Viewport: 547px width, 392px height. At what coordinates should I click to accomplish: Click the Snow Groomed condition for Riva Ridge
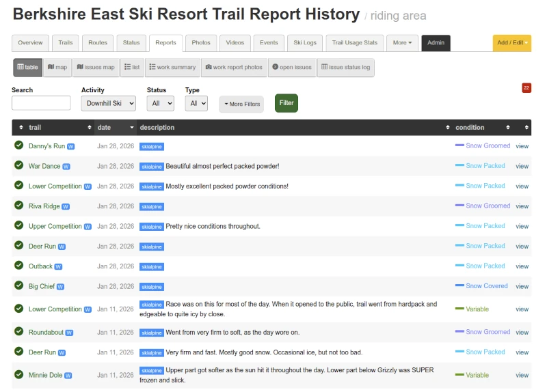point(488,206)
